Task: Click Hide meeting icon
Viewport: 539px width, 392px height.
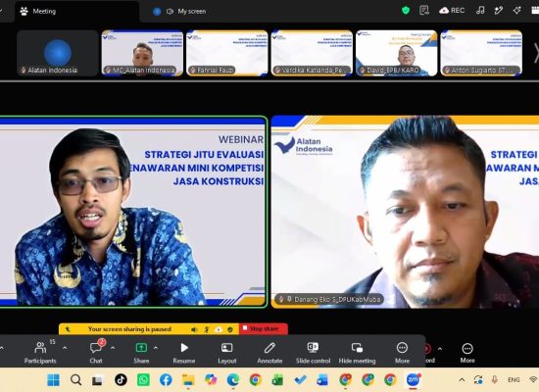Action: point(357,348)
